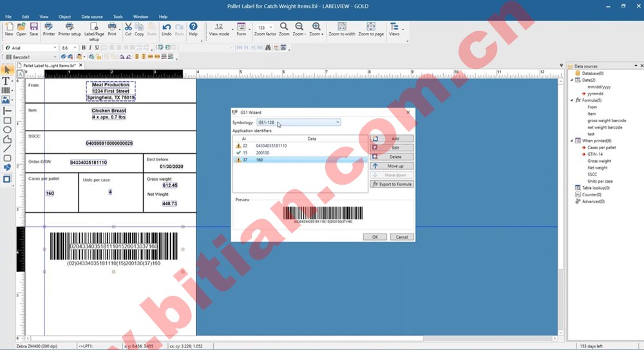The width and height of the screenshot is (644, 350).
Task: Select AI 15 row with 200130
Action: [300, 152]
